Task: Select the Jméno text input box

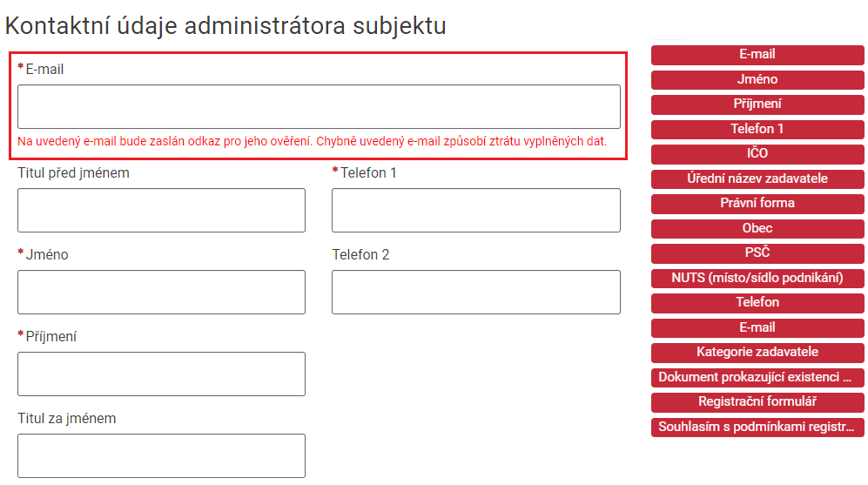Action: point(161,292)
